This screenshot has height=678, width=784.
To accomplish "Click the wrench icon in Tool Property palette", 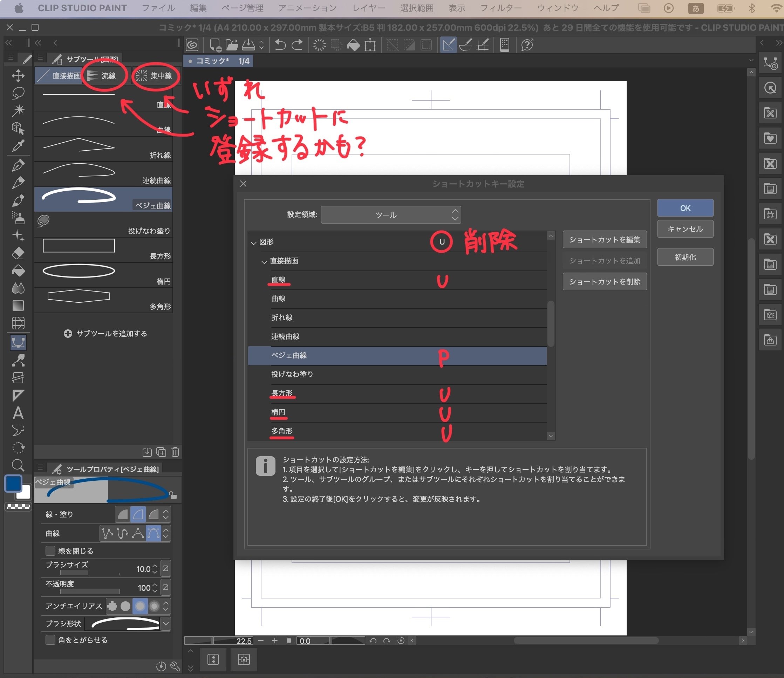I will (x=175, y=666).
